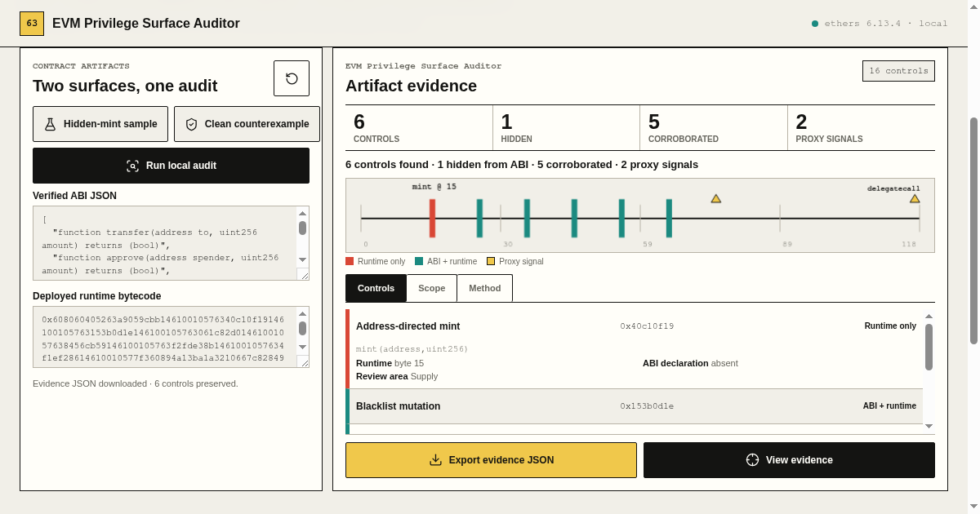Load the Hidden-mint sample
The width and height of the screenshot is (980, 514).
[x=100, y=124]
